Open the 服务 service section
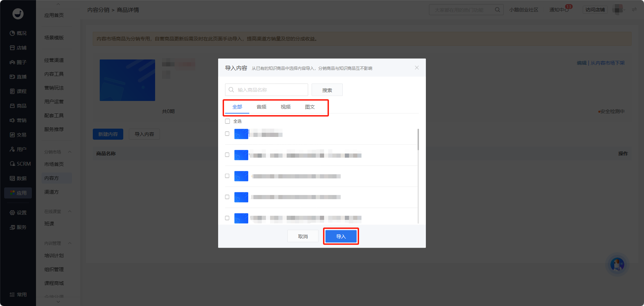Screen dimensions: 644x306 coord(18,227)
